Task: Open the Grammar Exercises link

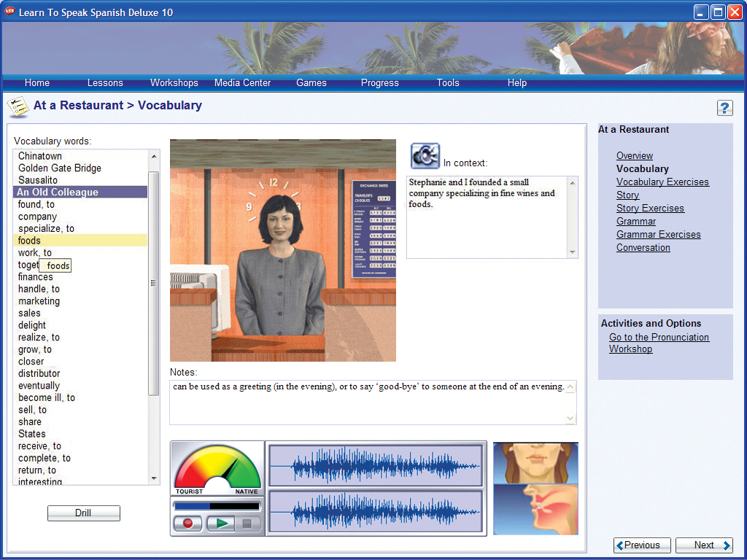Action: 658,235
